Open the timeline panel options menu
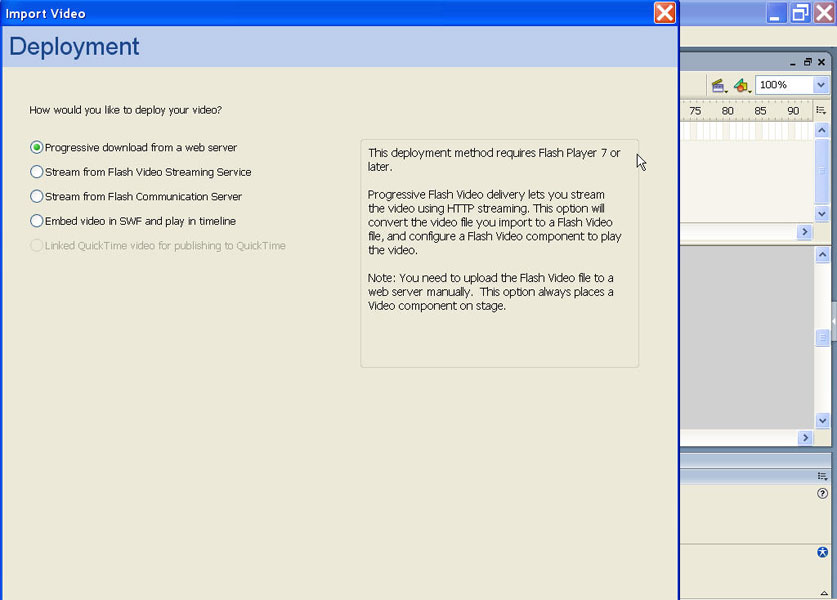This screenshot has height=600, width=837. [x=821, y=110]
